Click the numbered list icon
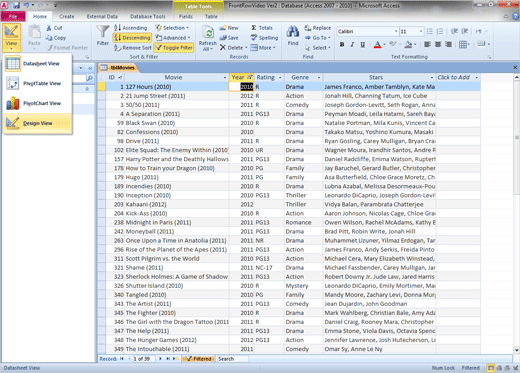The width and height of the screenshot is (520, 373). [440, 31]
